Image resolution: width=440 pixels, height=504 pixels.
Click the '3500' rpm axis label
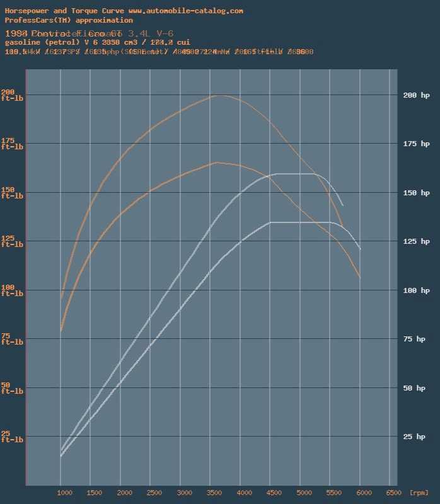[214, 493]
